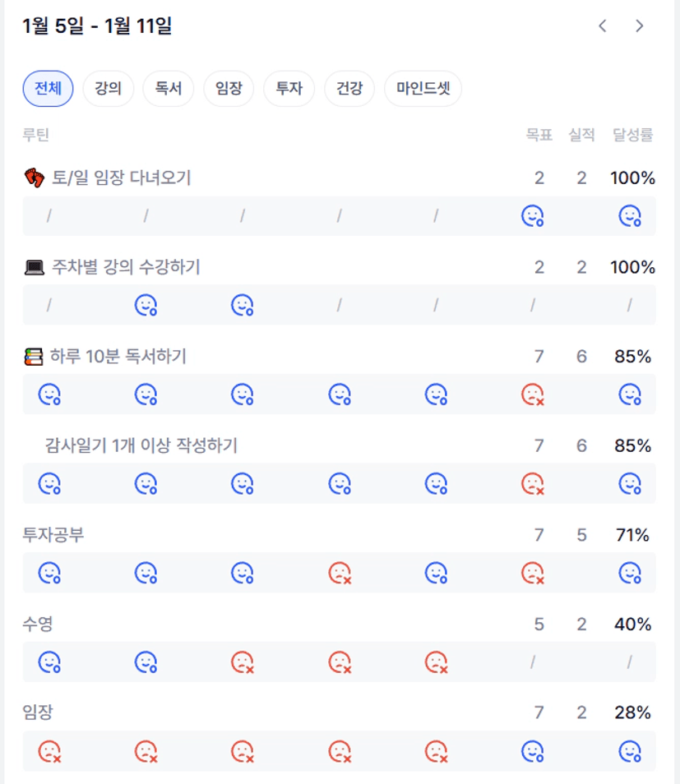Click the laptop icon beside 주차별 강의 수강하기

[34, 267]
